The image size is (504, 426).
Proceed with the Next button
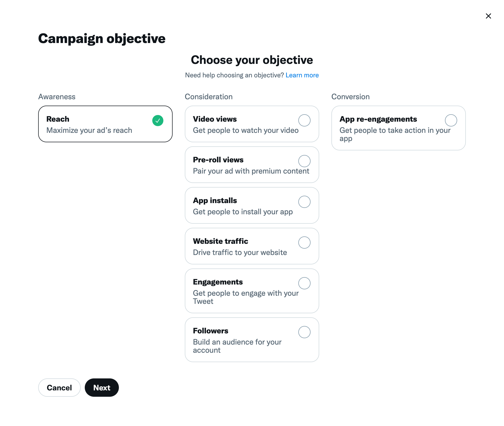pyautogui.click(x=102, y=388)
